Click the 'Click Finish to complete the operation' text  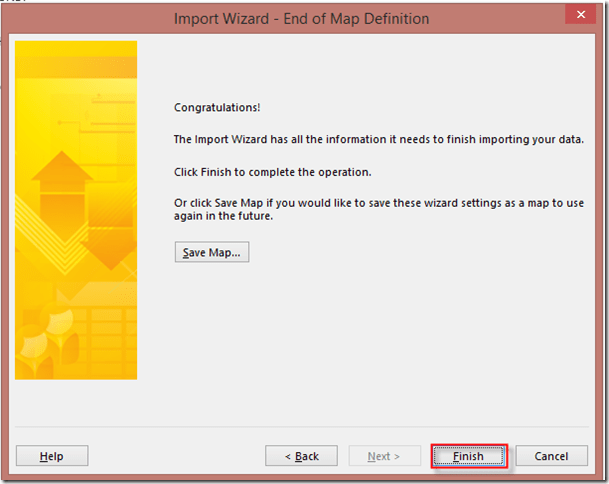(x=272, y=171)
